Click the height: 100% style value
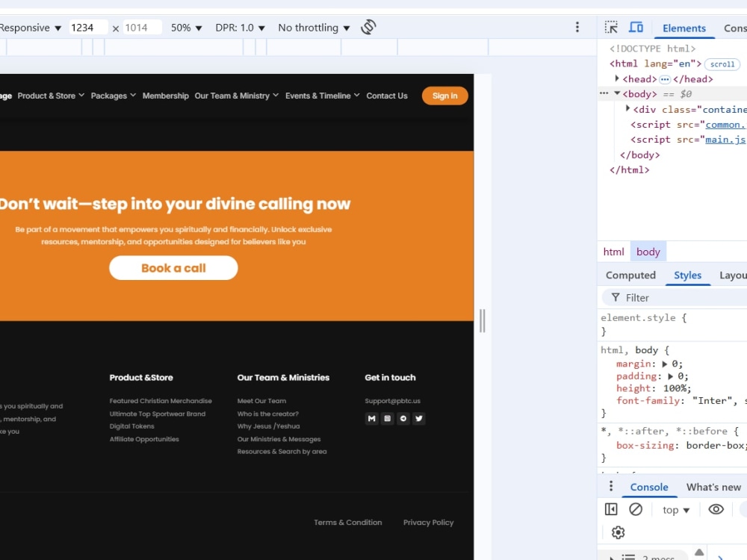747x560 pixels. click(x=677, y=388)
